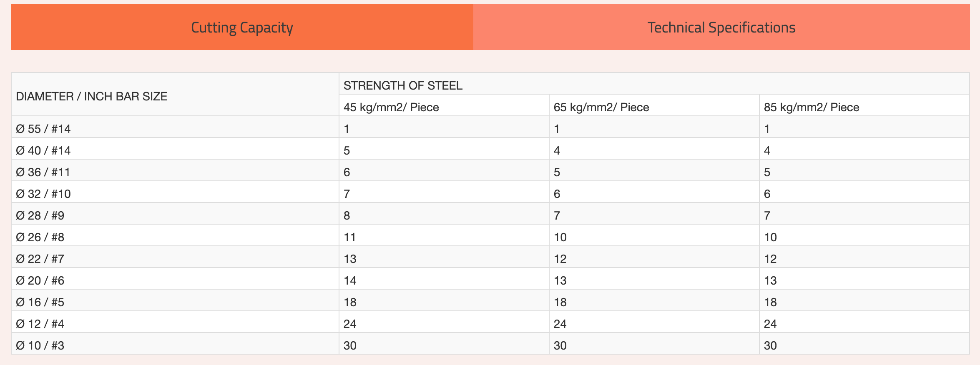Screen dimensions: 980x365
Task: Select the 65 kg/mm2/ Piece column header
Action: 601,107
